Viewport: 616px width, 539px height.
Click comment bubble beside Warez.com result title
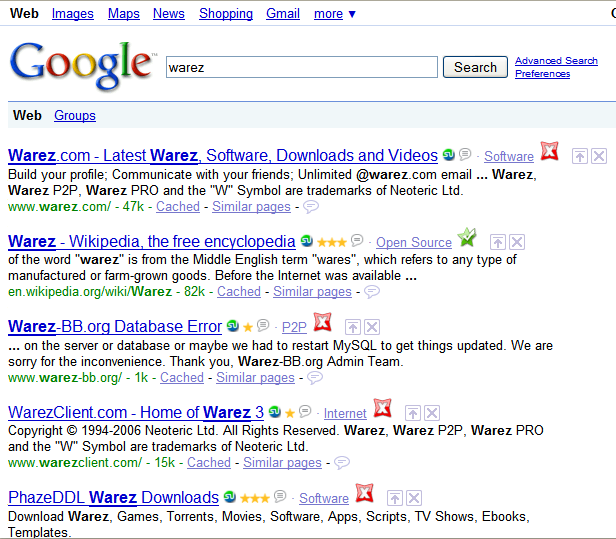pyautogui.click(x=465, y=154)
